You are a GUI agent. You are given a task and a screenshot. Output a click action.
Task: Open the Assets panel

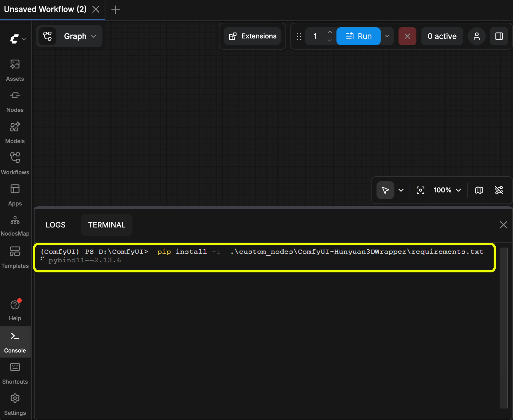15,70
